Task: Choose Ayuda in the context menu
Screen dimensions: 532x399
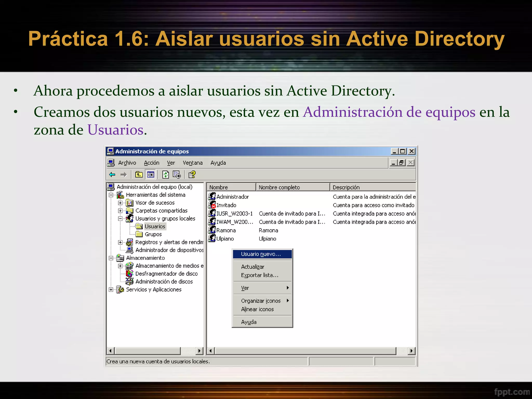Action: pyautogui.click(x=262, y=322)
